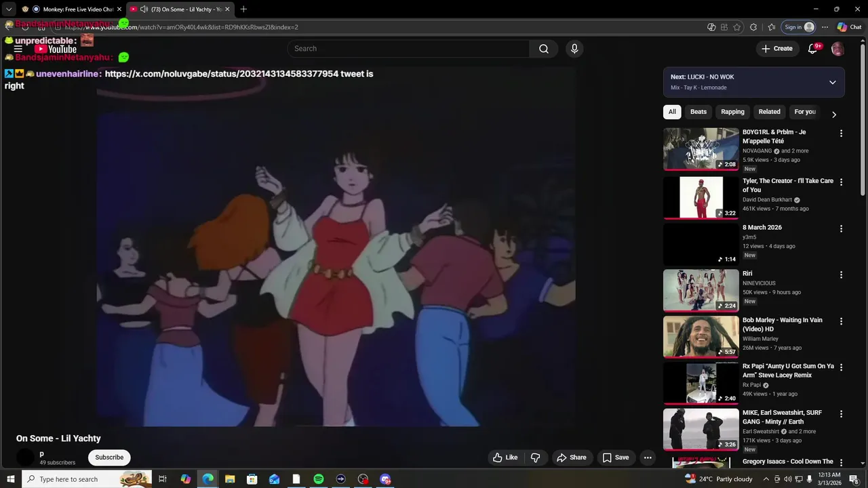Open channel p avatar
Image resolution: width=868 pixels, height=488 pixels.
click(25, 457)
